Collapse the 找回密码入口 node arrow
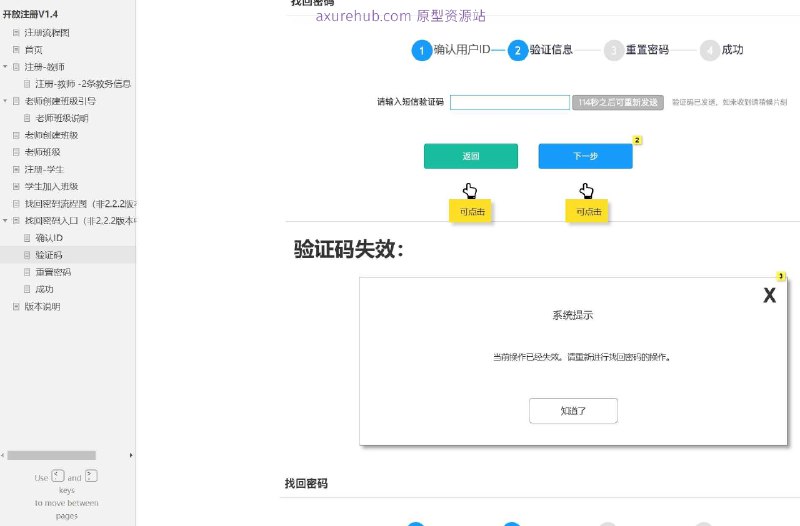800x526 pixels. pyautogui.click(x=5, y=221)
